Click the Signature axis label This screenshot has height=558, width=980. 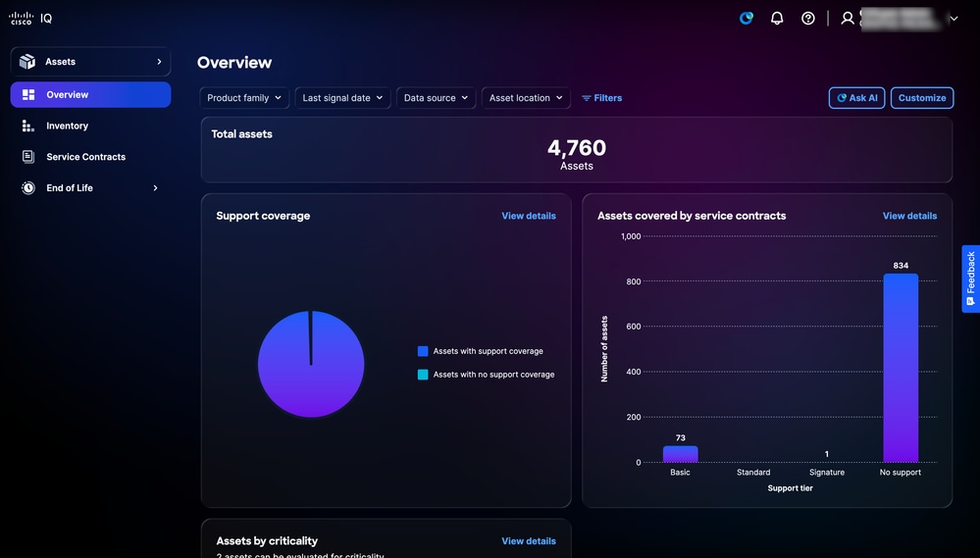[x=827, y=473]
